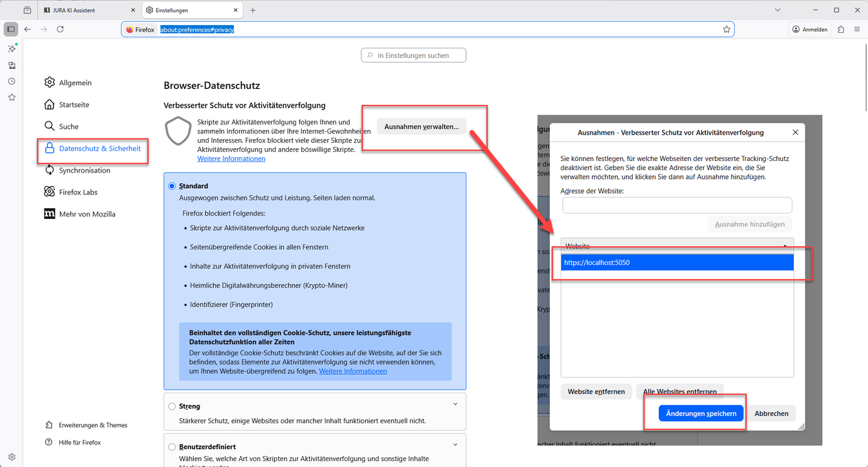Select the https://localhost:5050 list entry
868x467 pixels.
click(677, 263)
